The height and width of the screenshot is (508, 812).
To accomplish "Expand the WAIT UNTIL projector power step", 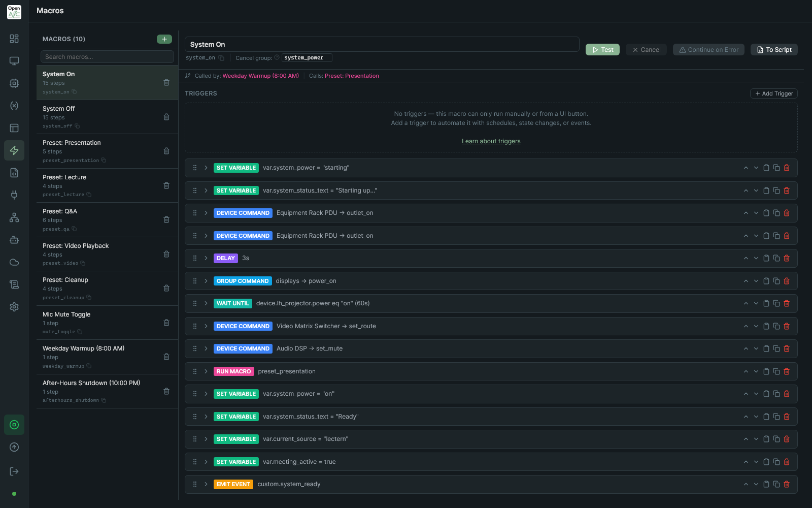I will (x=206, y=303).
